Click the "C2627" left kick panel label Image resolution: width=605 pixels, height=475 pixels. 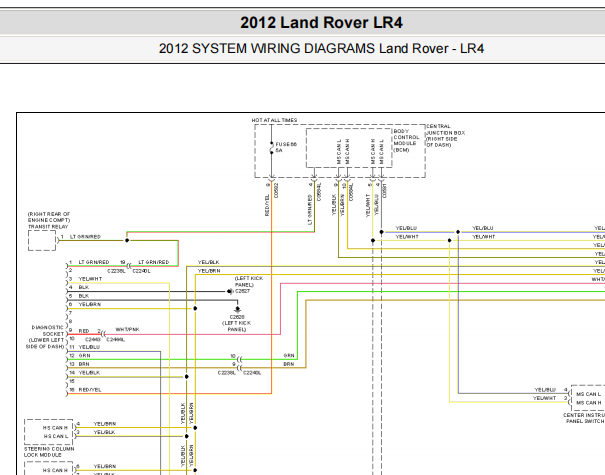pyautogui.click(x=243, y=291)
